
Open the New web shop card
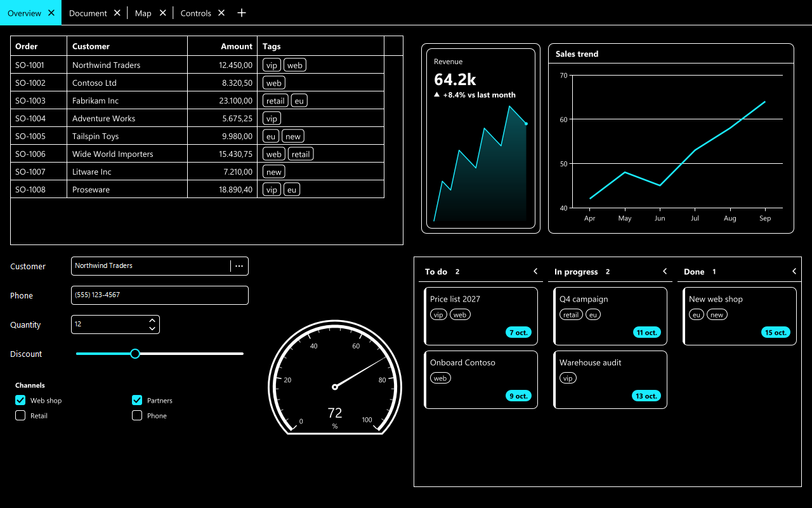740,316
